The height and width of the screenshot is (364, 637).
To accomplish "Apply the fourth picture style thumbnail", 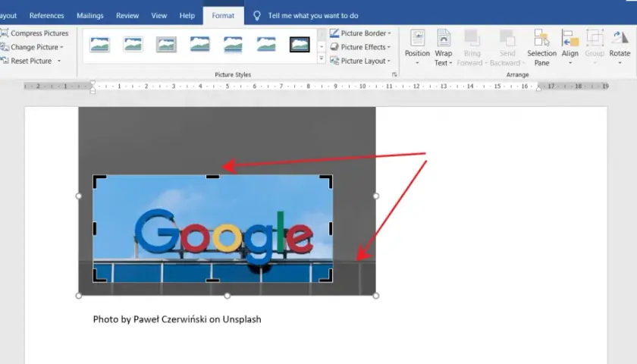I will 200,44.
